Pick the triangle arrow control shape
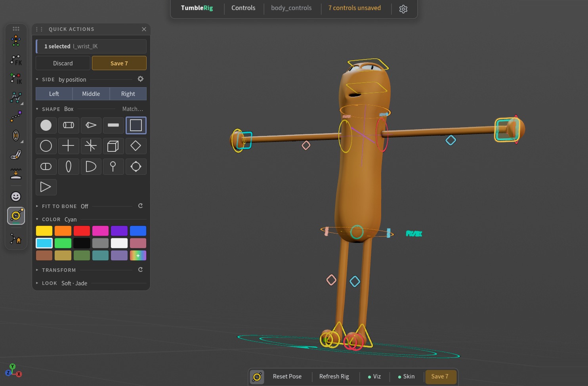 click(x=46, y=187)
